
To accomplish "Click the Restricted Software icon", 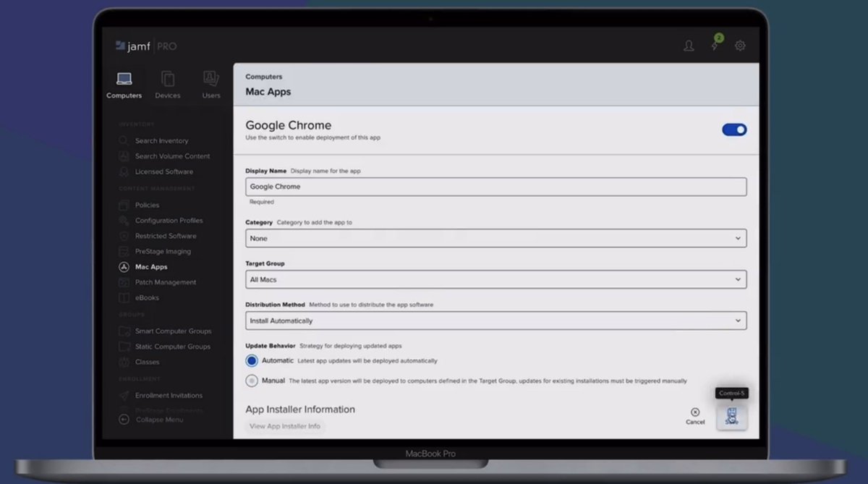I will [x=124, y=236].
